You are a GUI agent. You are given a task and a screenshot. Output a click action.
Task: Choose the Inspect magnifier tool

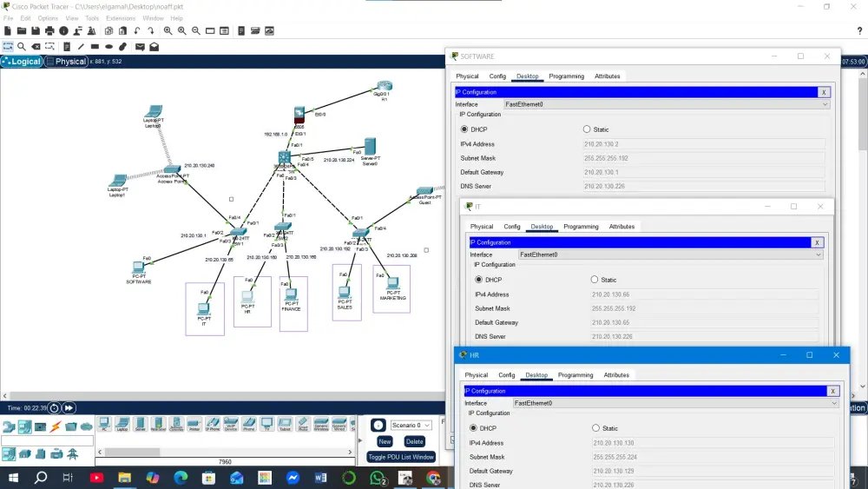pos(22,47)
